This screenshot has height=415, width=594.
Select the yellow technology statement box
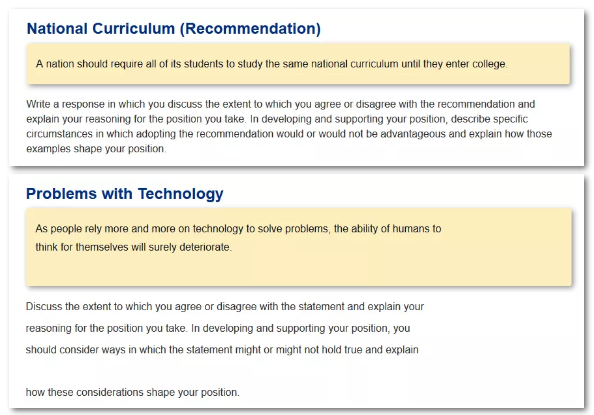pos(299,247)
